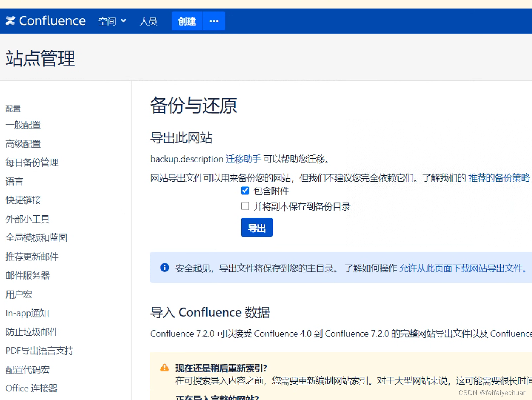
Task: Click the 现在还是稍后重新索引? bold text
Action: pos(221,368)
